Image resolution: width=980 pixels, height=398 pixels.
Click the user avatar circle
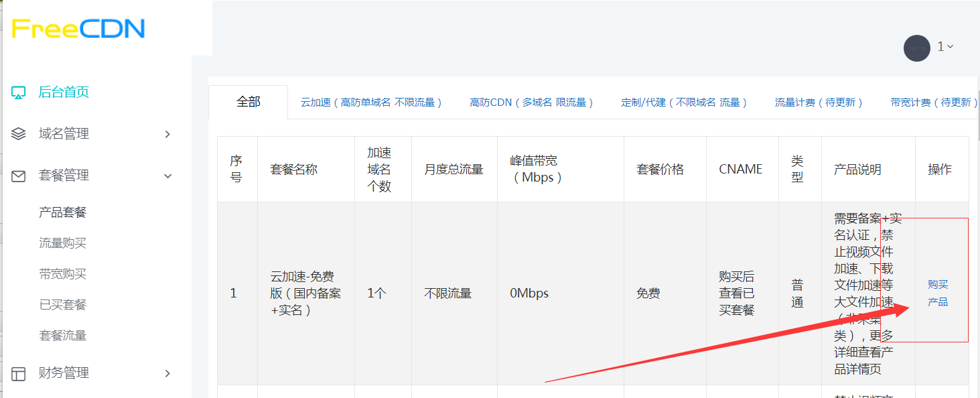[916, 48]
